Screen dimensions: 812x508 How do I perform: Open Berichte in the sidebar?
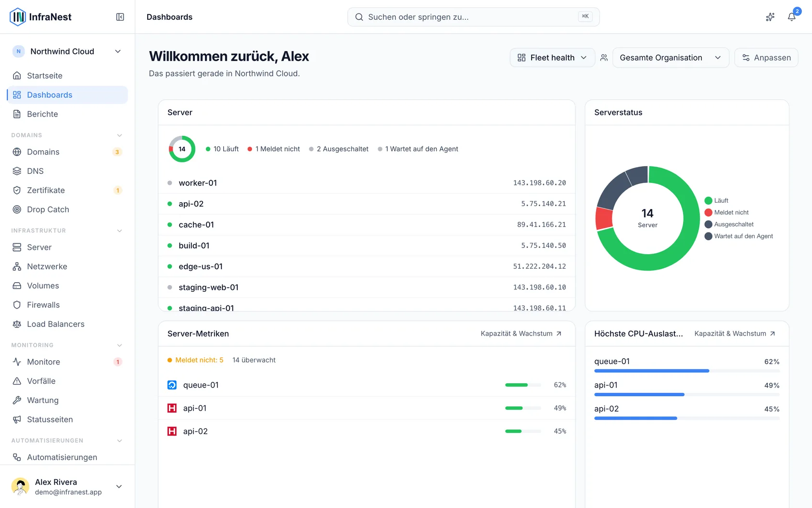tap(67, 114)
